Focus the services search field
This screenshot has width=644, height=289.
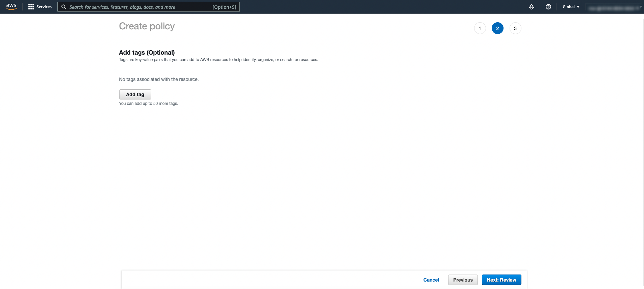pyautogui.click(x=149, y=7)
